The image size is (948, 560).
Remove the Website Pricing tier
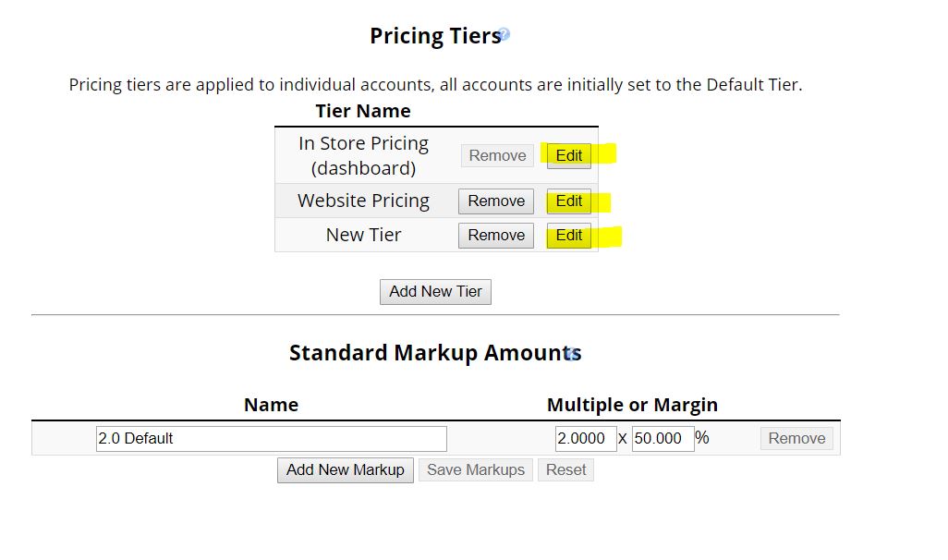point(495,201)
